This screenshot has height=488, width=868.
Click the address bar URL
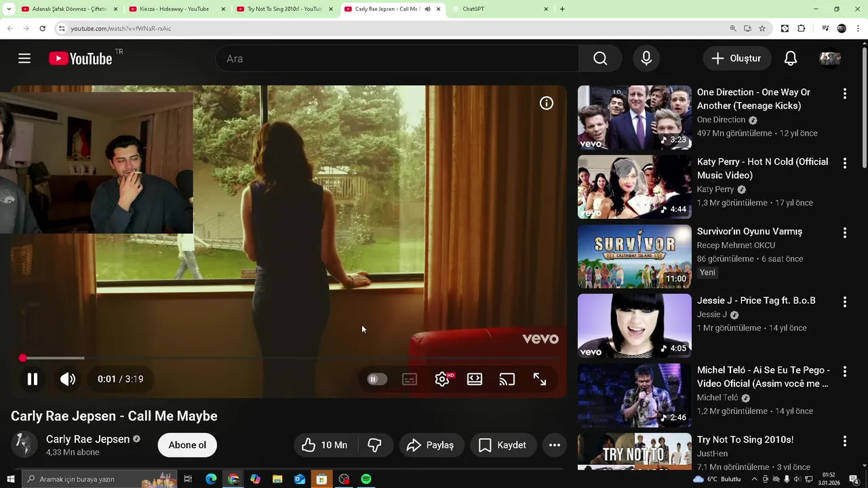coord(121,28)
